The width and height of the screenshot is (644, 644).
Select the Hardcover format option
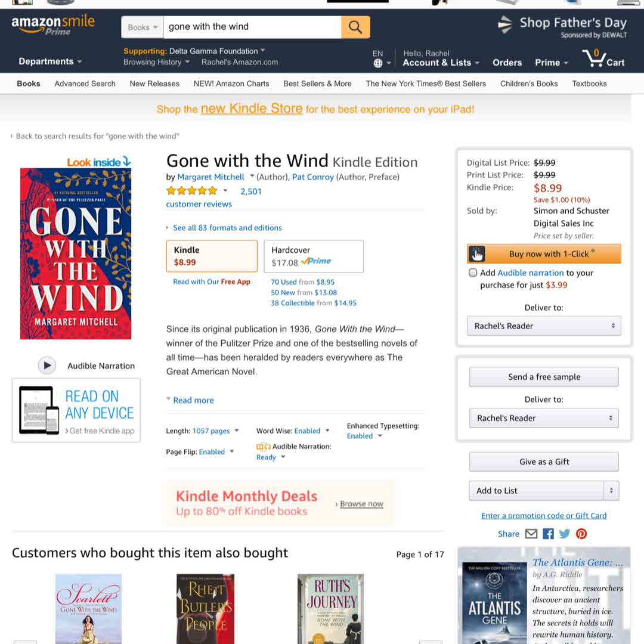[314, 256]
